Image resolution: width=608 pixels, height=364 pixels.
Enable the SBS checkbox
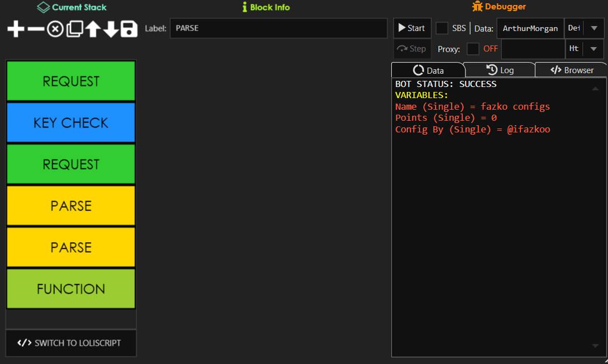pyautogui.click(x=442, y=28)
